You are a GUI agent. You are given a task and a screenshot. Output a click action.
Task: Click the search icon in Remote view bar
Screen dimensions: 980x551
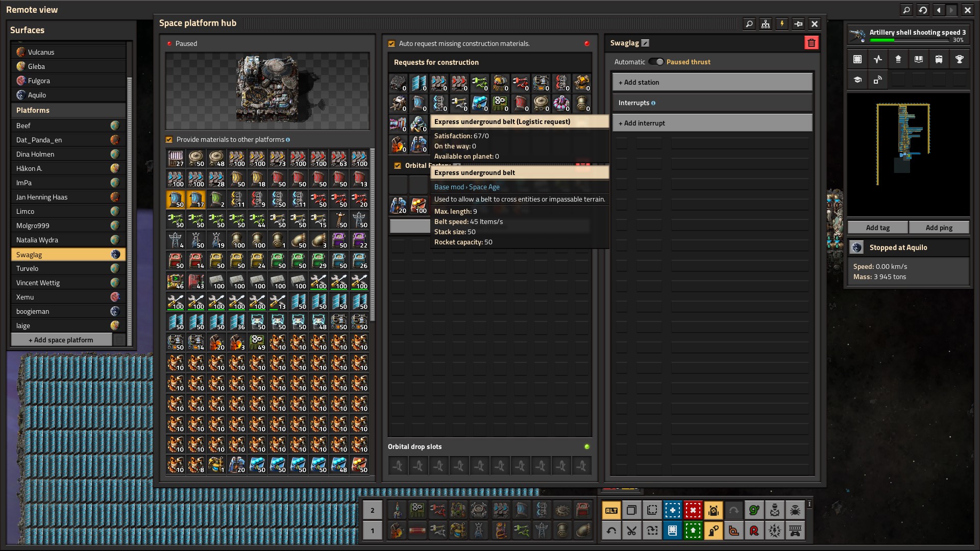(906, 10)
